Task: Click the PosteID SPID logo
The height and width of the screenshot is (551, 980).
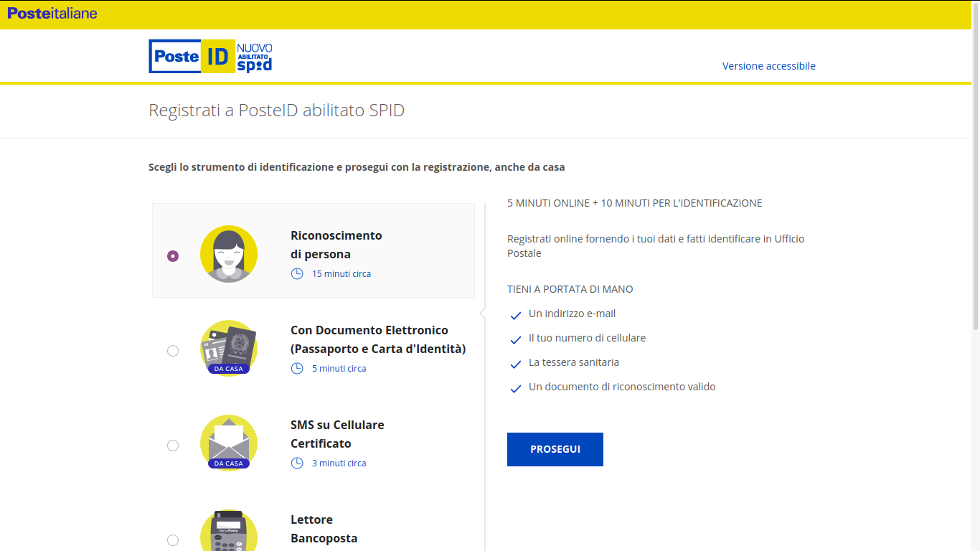Action: 210,56
